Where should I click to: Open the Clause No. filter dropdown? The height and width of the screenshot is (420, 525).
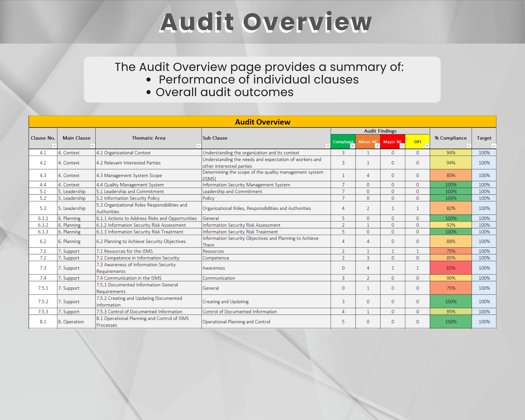point(54,146)
